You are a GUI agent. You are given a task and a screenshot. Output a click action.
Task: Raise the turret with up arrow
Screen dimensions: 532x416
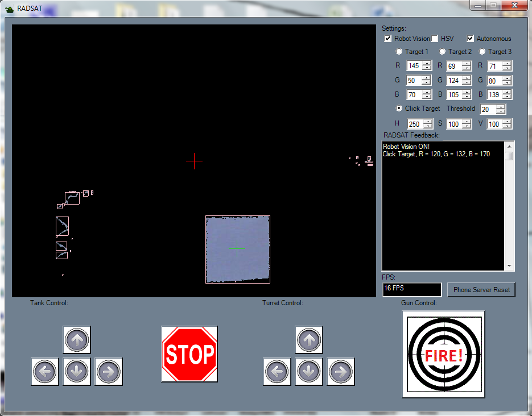coord(309,340)
